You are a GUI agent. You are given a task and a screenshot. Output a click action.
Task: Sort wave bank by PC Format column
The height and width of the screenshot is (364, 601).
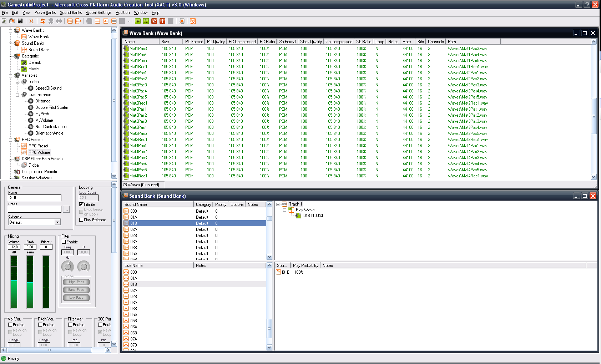[x=194, y=42]
